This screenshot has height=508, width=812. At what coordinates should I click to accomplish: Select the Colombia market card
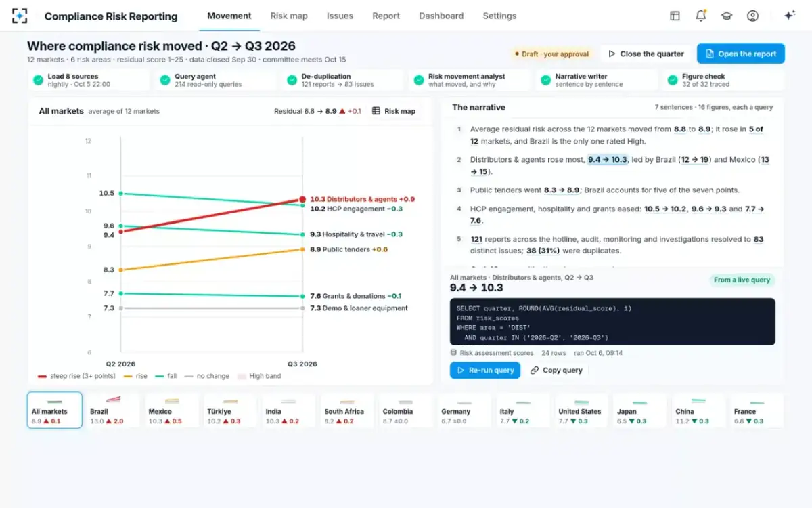[x=405, y=410]
